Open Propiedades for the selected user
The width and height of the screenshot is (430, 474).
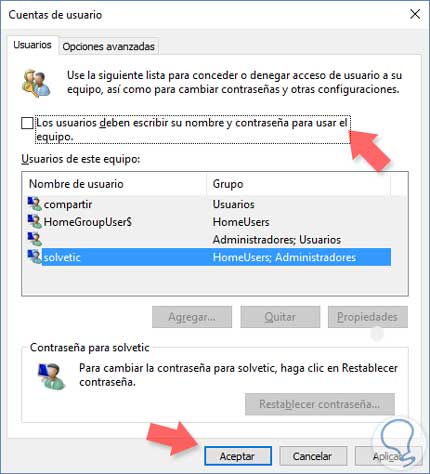368,317
